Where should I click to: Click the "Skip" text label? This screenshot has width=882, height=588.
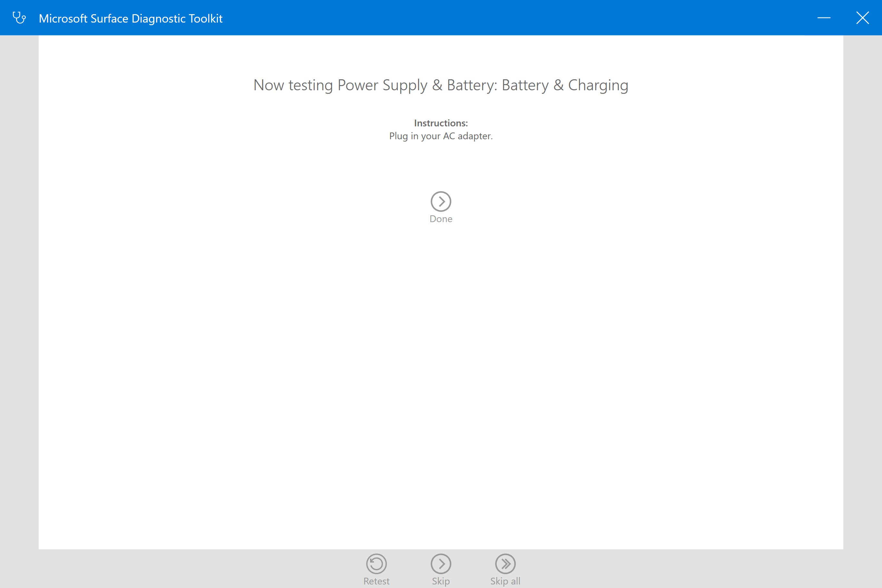[441, 581]
